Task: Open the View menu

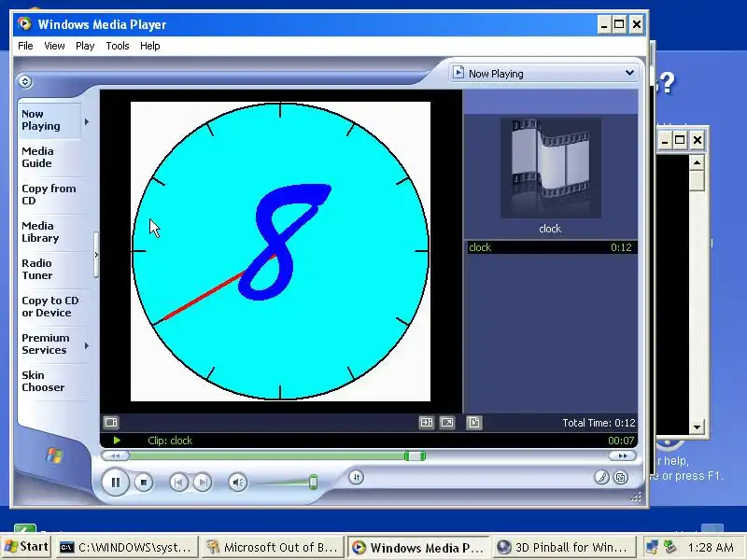Action: [54, 46]
